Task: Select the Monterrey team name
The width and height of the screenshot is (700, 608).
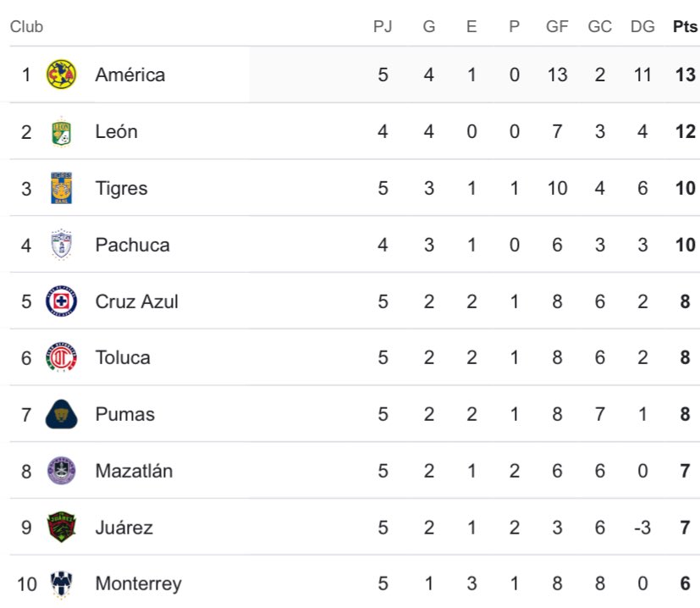Action: pos(138,583)
